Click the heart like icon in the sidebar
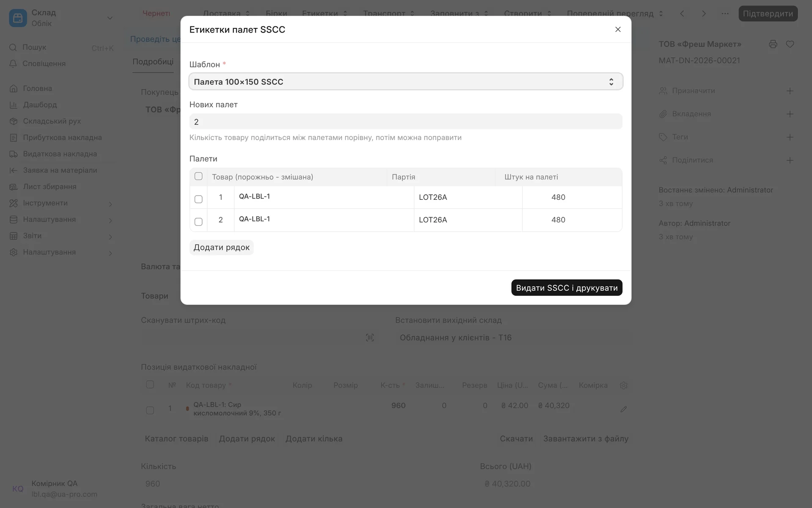 pos(790,44)
